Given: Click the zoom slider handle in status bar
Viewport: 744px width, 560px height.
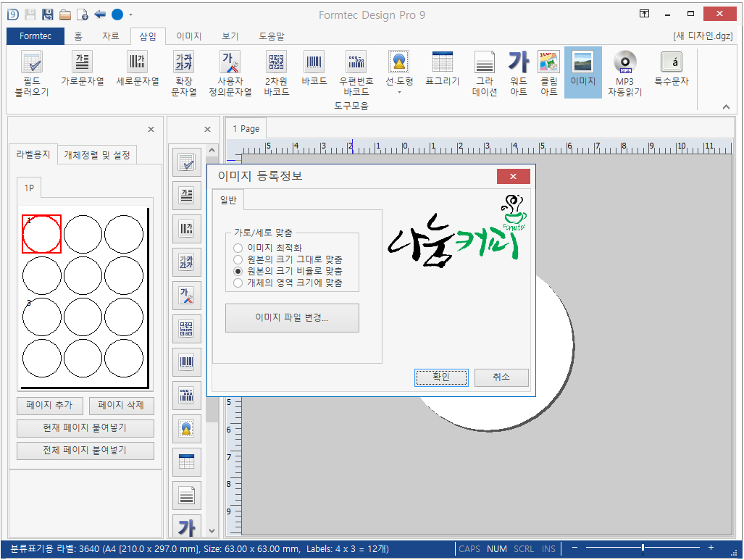Looking at the screenshot, I should [643, 548].
